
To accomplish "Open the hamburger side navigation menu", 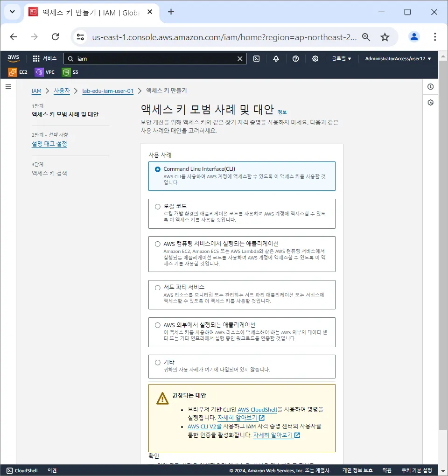I will click(x=8, y=87).
